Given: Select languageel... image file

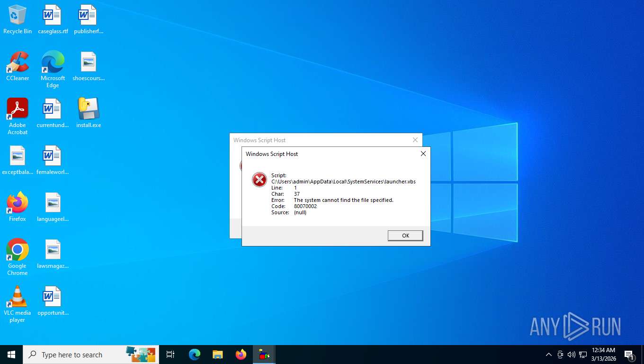Looking at the screenshot, I should (53, 207).
